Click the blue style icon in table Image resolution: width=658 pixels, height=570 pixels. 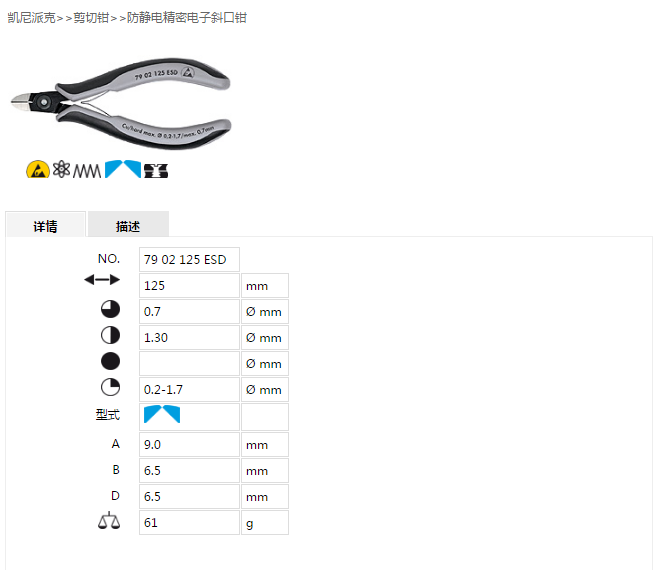162,414
